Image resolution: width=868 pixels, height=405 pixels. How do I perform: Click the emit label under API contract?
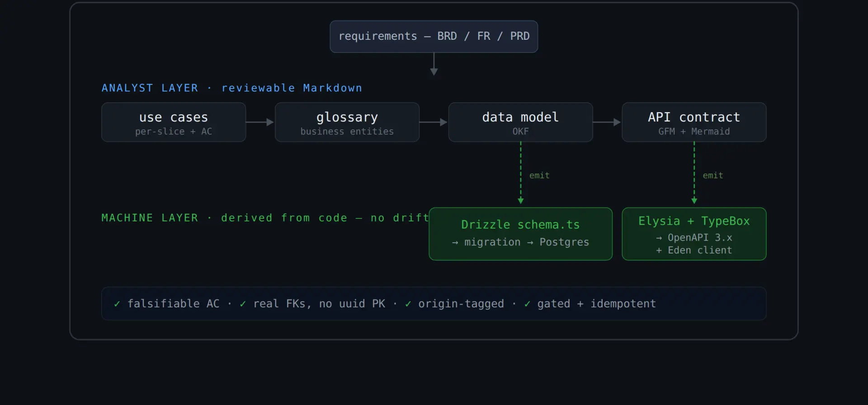click(x=713, y=175)
